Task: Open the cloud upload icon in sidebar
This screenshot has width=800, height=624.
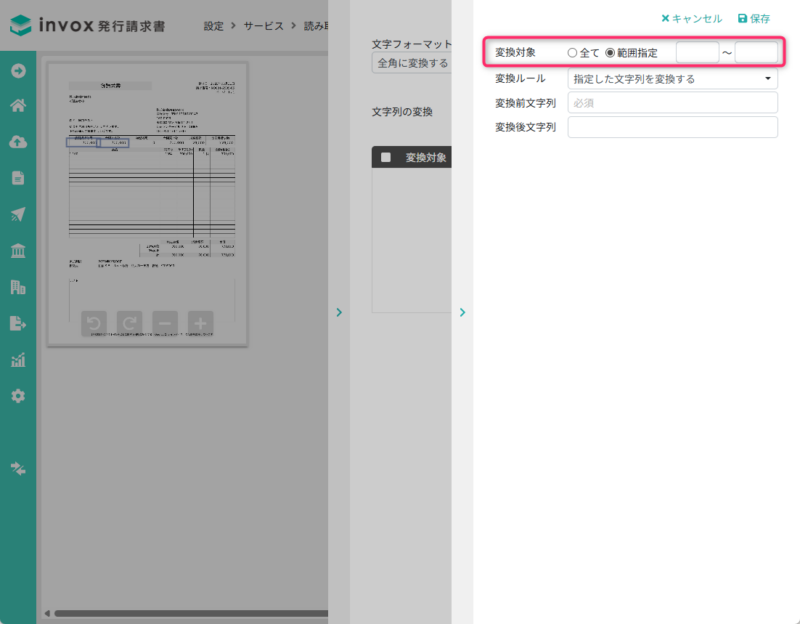Action: [x=18, y=142]
